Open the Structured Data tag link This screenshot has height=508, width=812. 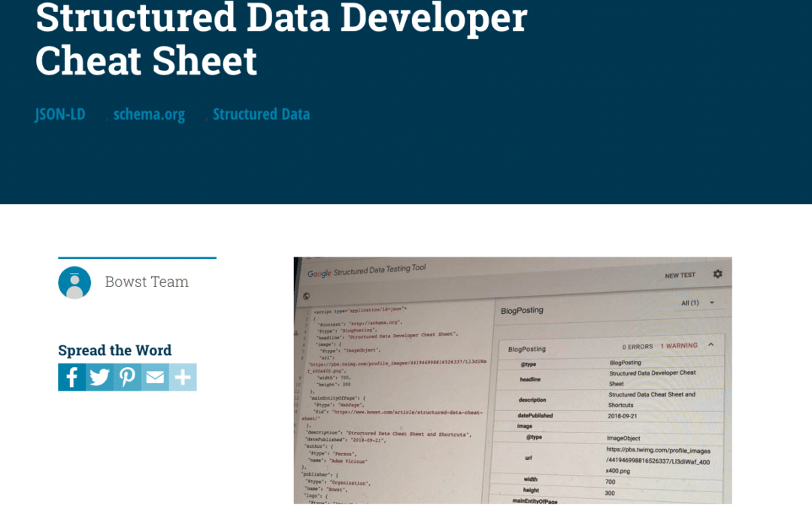coord(262,114)
